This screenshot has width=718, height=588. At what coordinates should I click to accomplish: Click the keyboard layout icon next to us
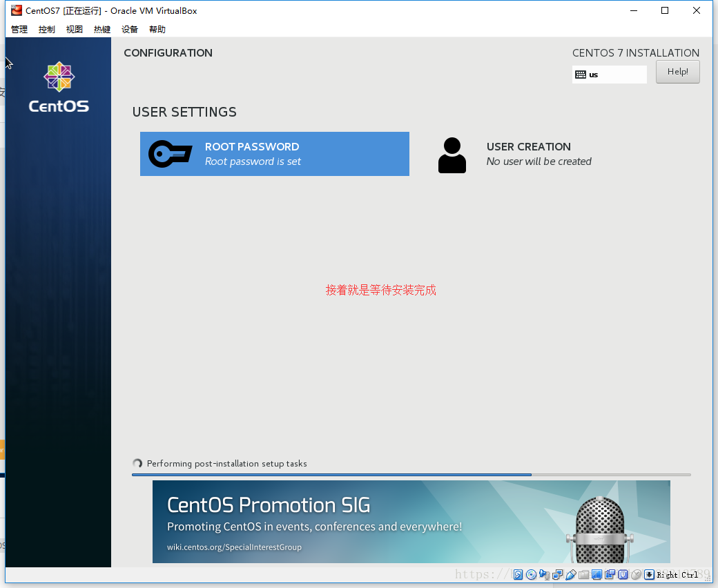[580, 75]
